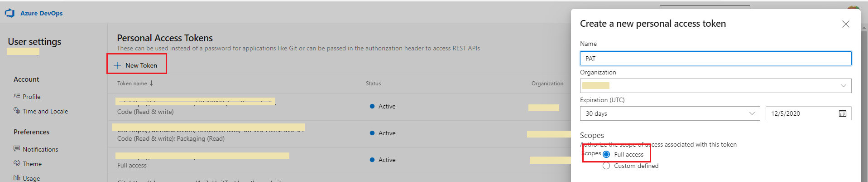This screenshot has width=868, height=182.
Task: Click the Azure DevOps logo icon
Action: [x=10, y=13]
